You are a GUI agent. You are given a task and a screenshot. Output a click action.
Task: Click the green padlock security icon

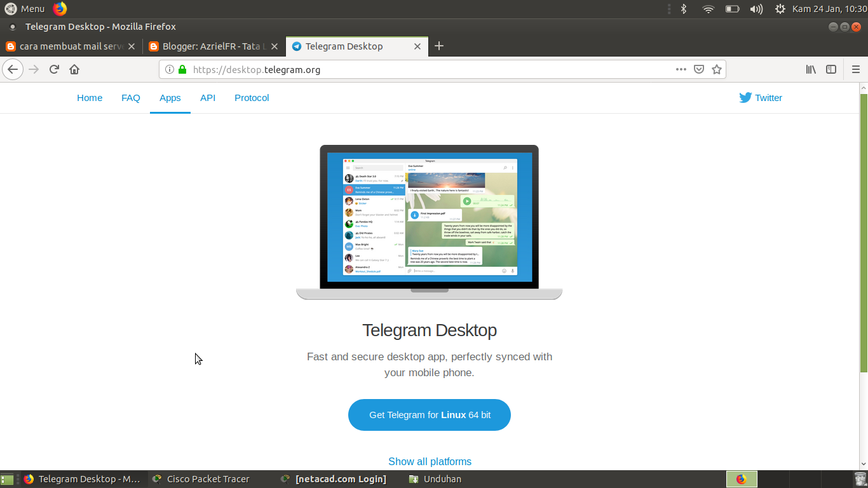(x=182, y=69)
